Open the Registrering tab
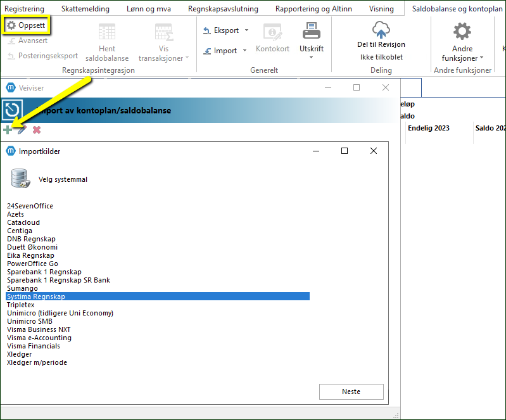This screenshot has height=420, width=506. click(24, 9)
